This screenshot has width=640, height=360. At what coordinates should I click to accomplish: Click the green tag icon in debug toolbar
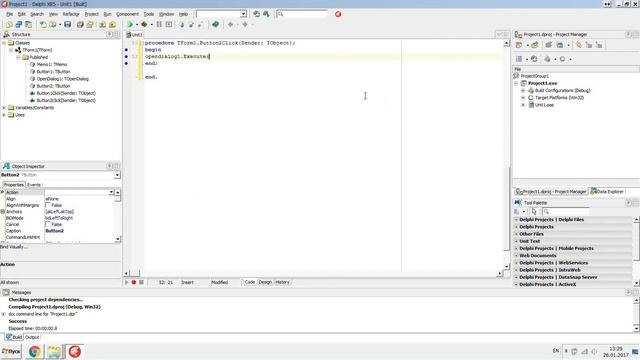[216, 24]
